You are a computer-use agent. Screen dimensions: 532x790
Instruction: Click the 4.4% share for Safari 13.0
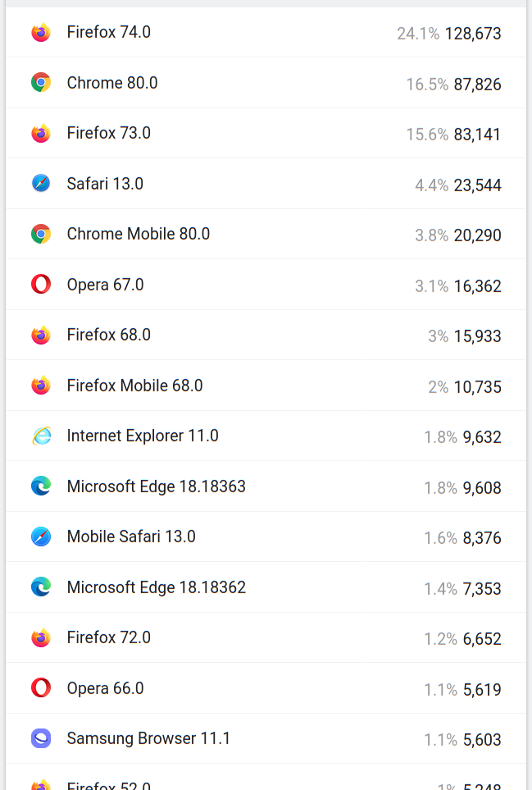pos(431,185)
